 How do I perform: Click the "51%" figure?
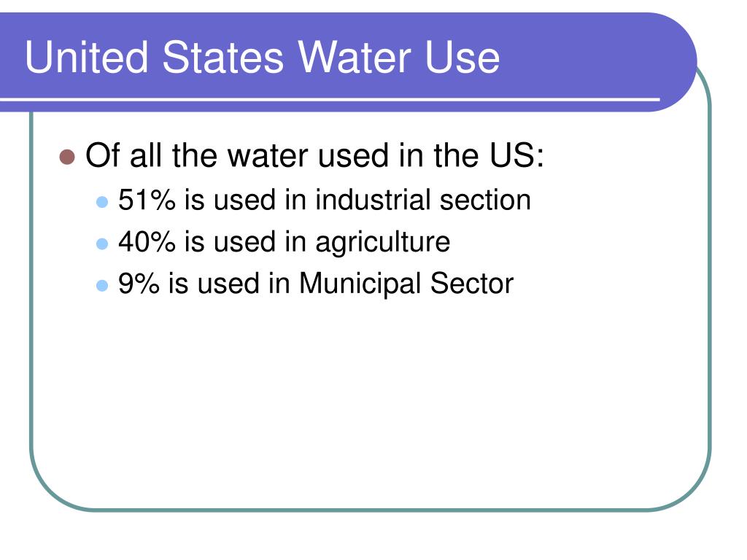(147, 200)
